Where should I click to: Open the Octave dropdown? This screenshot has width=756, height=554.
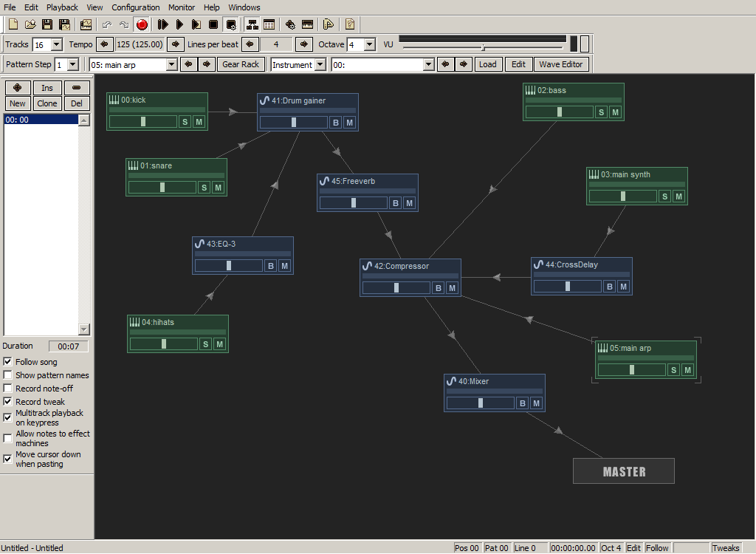(370, 44)
